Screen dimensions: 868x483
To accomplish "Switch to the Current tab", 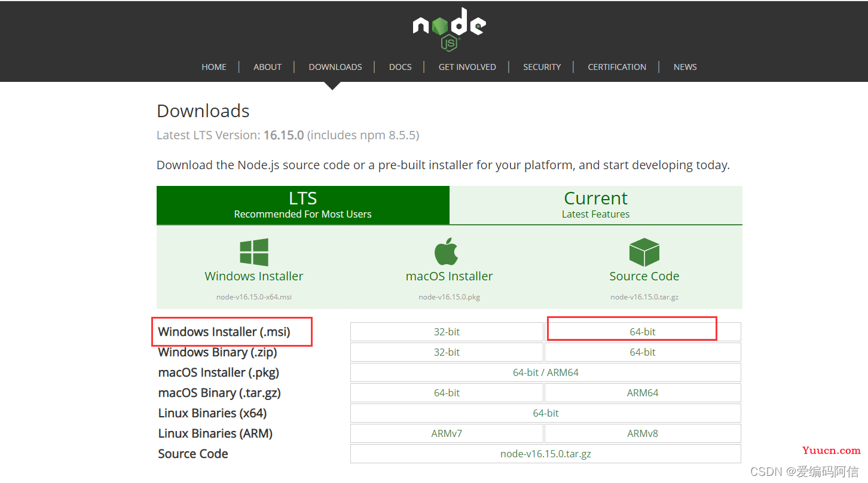I will (596, 205).
